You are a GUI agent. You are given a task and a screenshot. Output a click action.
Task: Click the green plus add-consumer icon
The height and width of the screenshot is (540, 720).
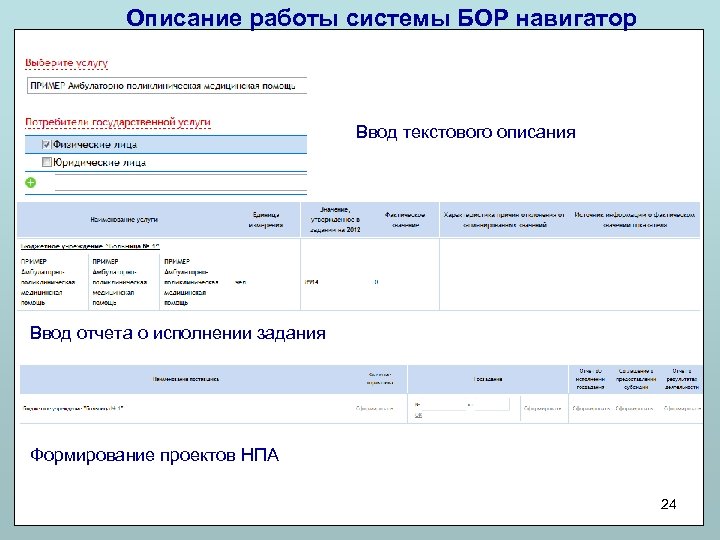pyautogui.click(x=30, y=183)
